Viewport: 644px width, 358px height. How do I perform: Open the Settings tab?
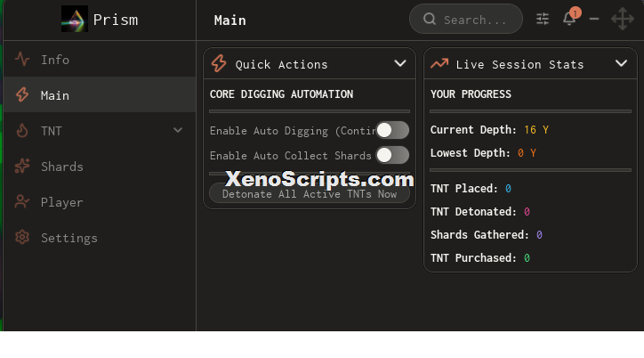pyautogui.click(x=100, y=237)
